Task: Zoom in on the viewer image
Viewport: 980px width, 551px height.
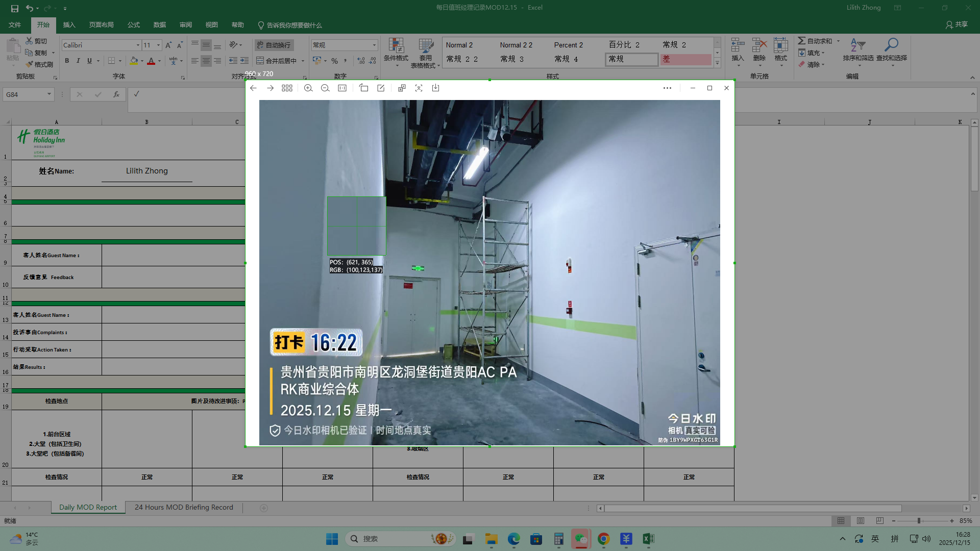Action: [308, 88]
